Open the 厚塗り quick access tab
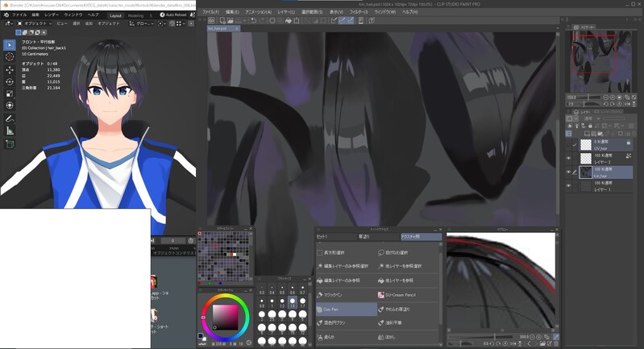 click(379, 236)
